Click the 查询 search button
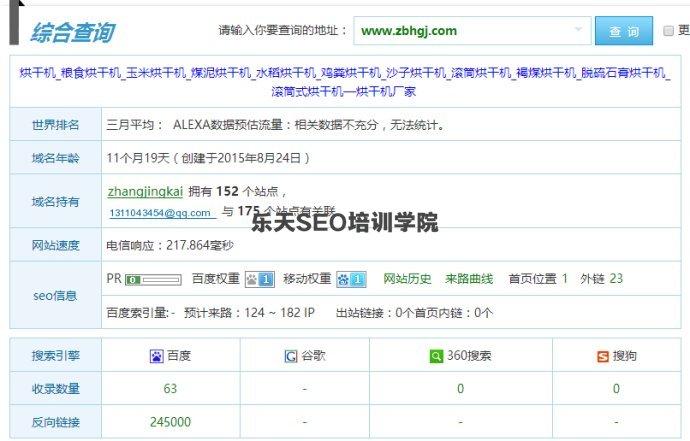Image resolution: width=690 pixels, height=441 pixels. [x=624, y=31]
